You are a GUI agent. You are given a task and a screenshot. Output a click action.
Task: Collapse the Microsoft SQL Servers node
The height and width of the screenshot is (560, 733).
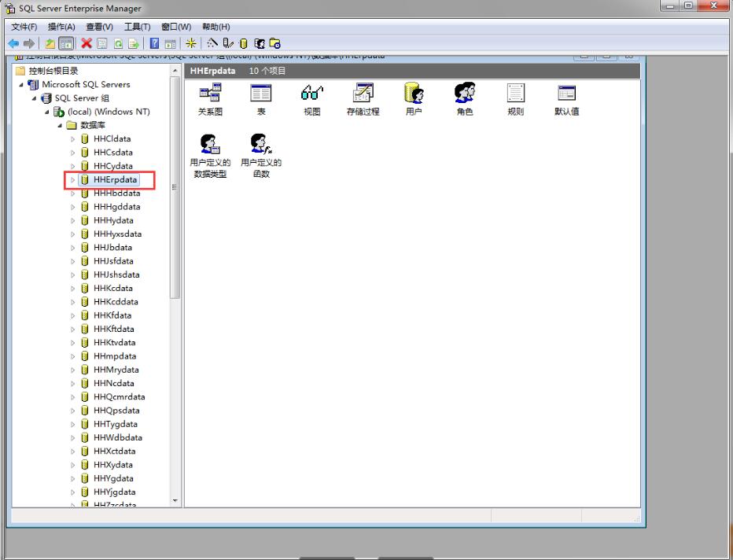21,85
